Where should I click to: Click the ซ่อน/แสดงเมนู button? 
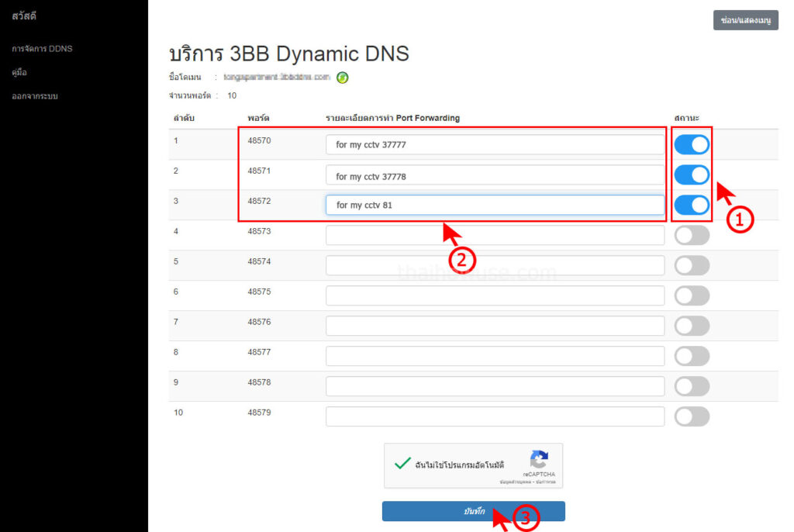click(745, 20)
